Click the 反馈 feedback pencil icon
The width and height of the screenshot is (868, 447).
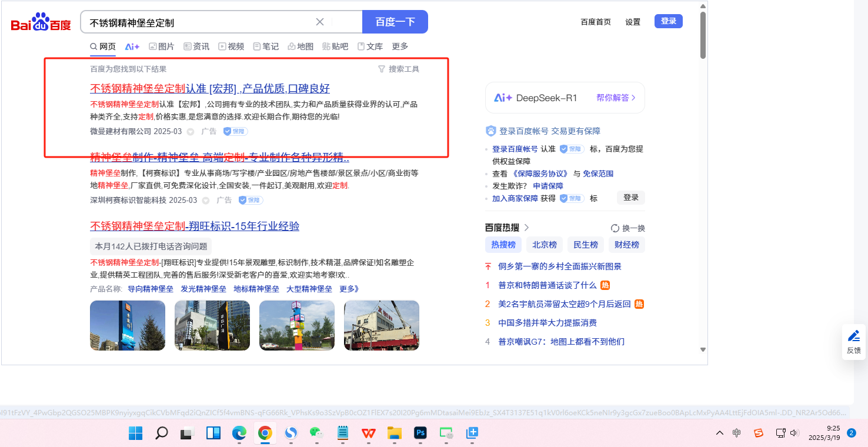tap(853, 336)
